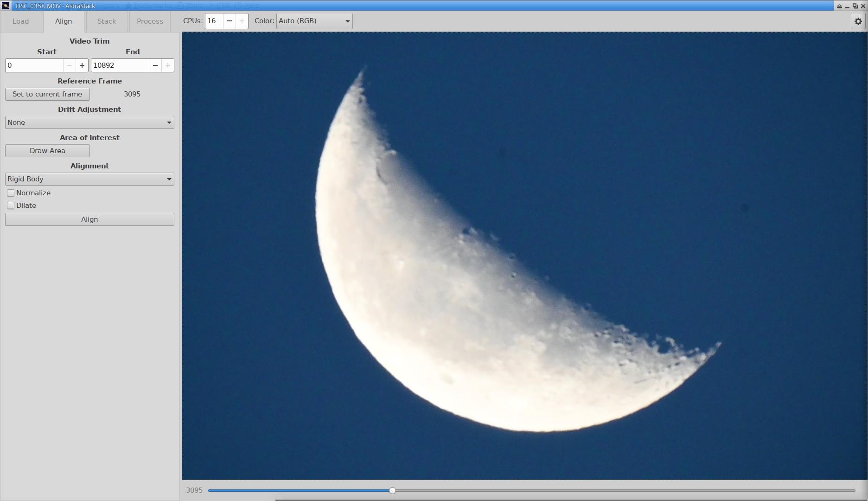Decrement Video Trim Start value
868x501 pixels.
pos(70,65)
